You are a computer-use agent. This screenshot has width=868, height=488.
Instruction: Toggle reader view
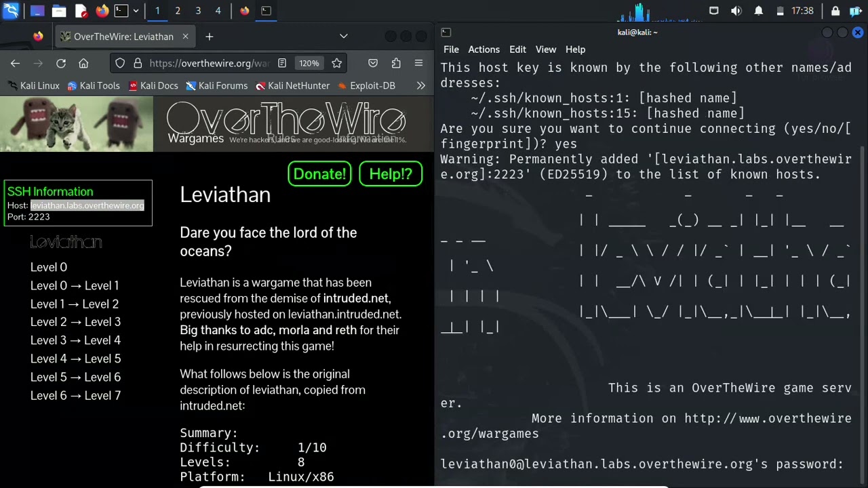click(x=282, y=63)
